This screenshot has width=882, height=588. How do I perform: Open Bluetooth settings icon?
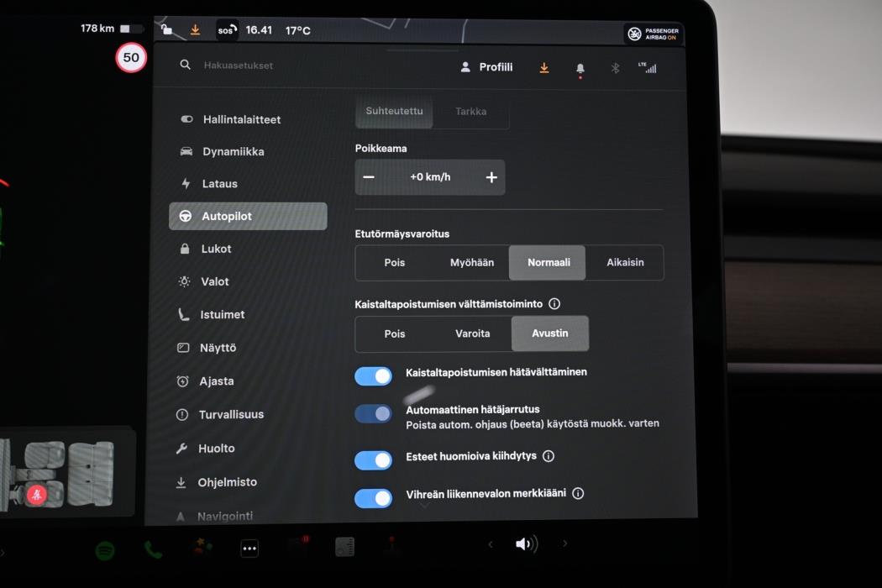614,67
